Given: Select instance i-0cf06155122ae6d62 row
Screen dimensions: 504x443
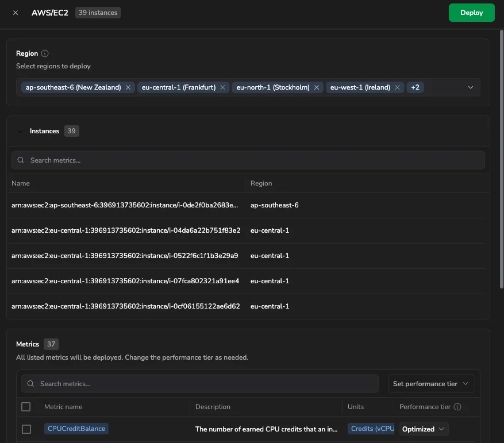Looking at the screenshot, I should [248, 306].
